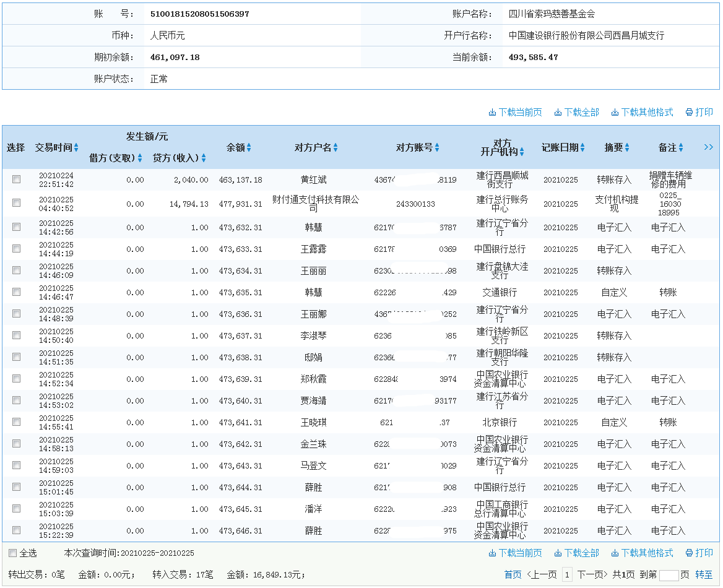Screen dimensions: 723x588
Task: Toggle sorting on the 对方户名 header
Action: 335,147
